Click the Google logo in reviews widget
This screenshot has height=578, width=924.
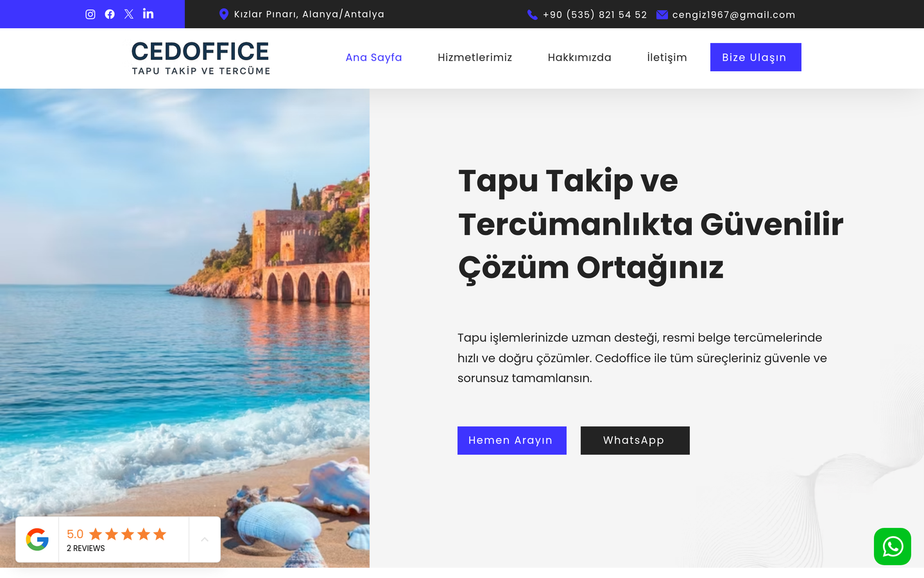[x=37, y=539]
